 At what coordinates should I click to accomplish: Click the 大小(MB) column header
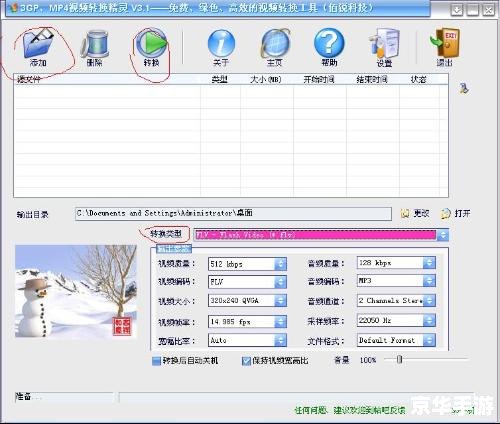[266, 79]
